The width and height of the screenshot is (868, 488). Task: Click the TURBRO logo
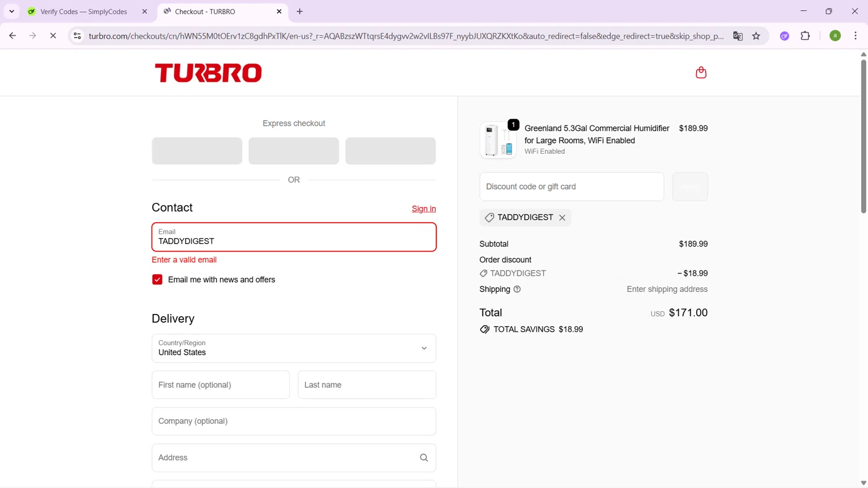tap(208, 73)
